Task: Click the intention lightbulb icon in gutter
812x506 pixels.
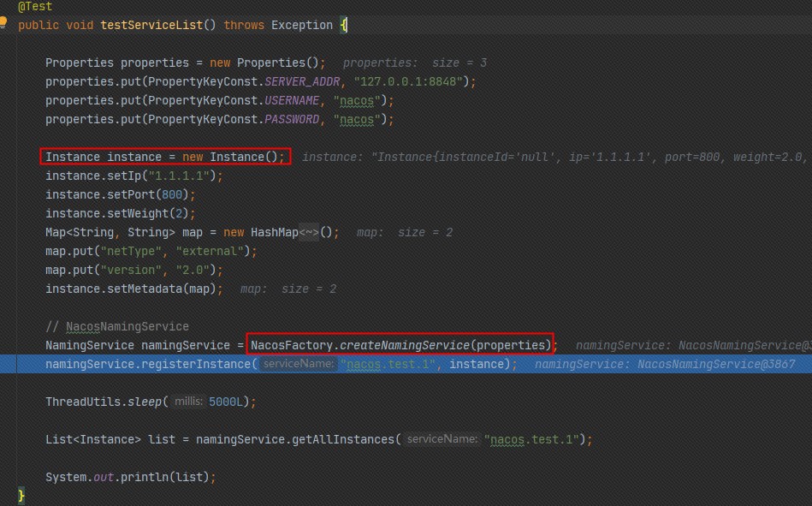Action: click(3, 22)
